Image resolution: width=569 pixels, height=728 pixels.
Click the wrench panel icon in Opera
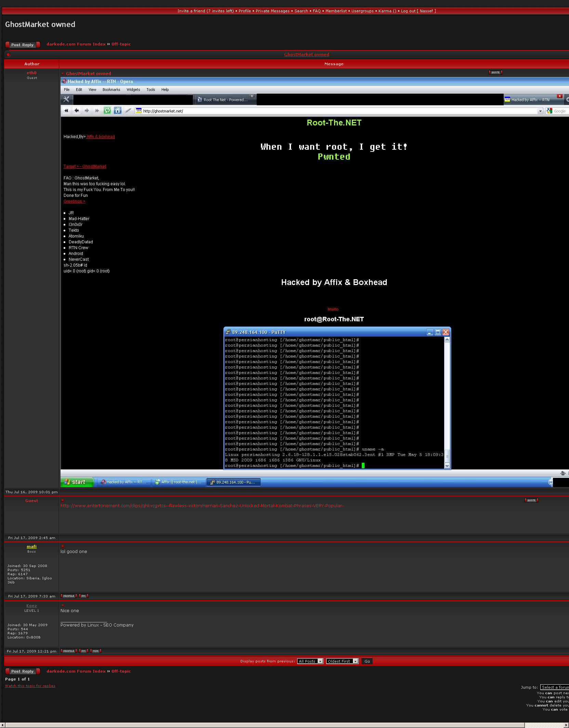click(66, 99)
